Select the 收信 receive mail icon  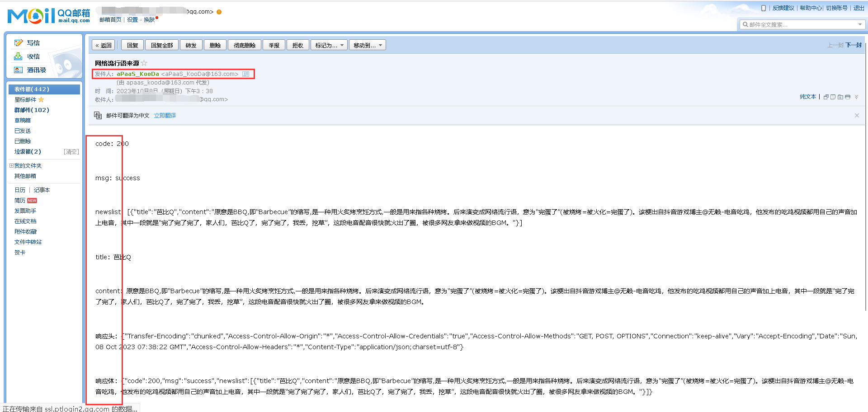click(18, 56)
